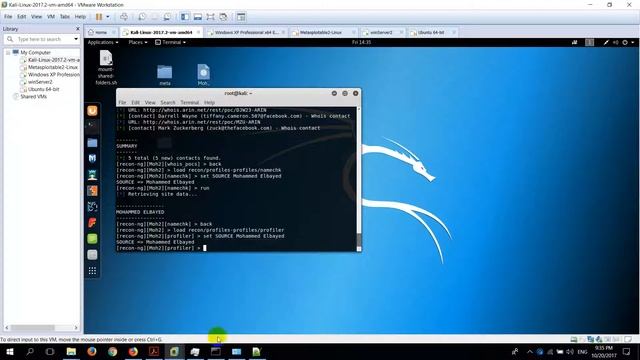Select the meta folder on the desktop

pos(164,76)
